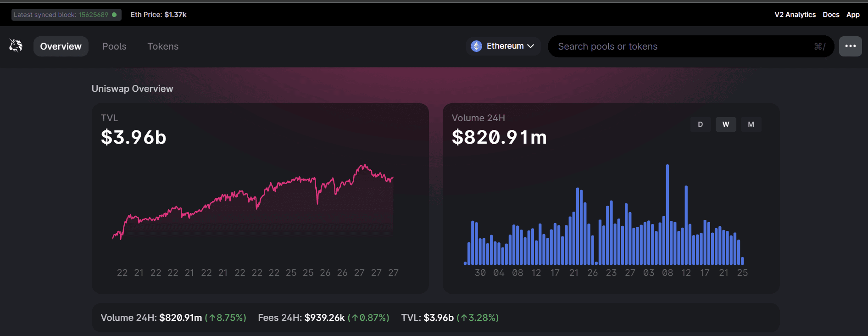The height and width of the screenshot is (336, 868).
Task: Select daily volume view with D
Action: point(700,124)
